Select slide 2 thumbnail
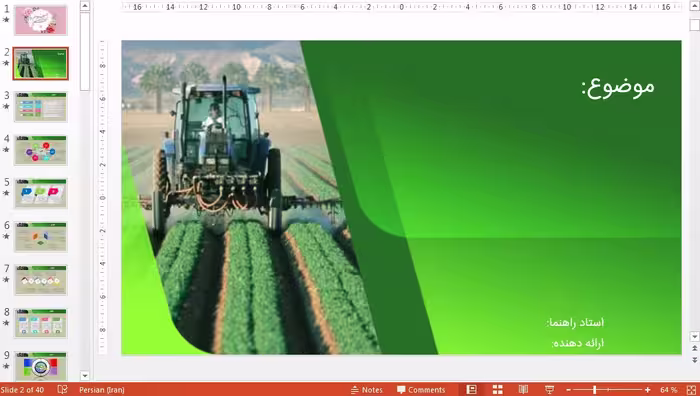 [x=41, y=63]
